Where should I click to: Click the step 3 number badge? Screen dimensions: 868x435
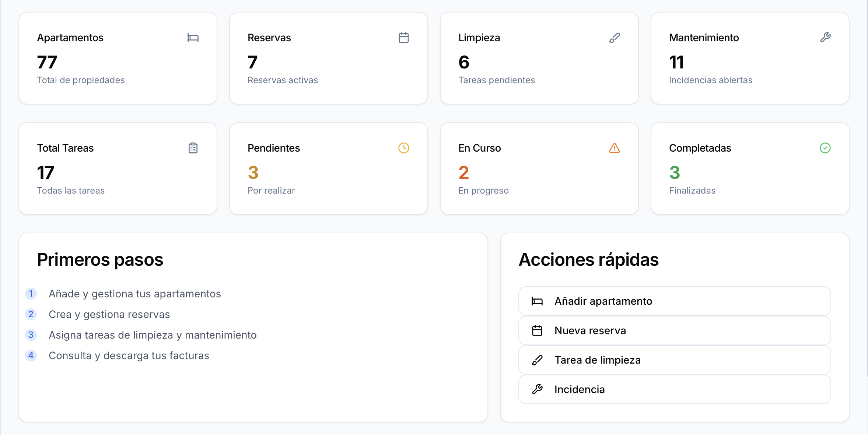31,335
